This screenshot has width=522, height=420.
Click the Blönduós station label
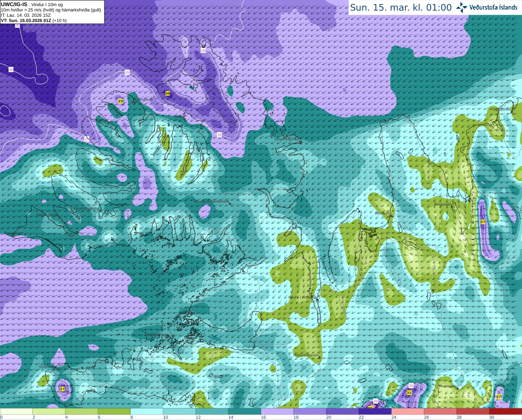click(x=383, y=213)
